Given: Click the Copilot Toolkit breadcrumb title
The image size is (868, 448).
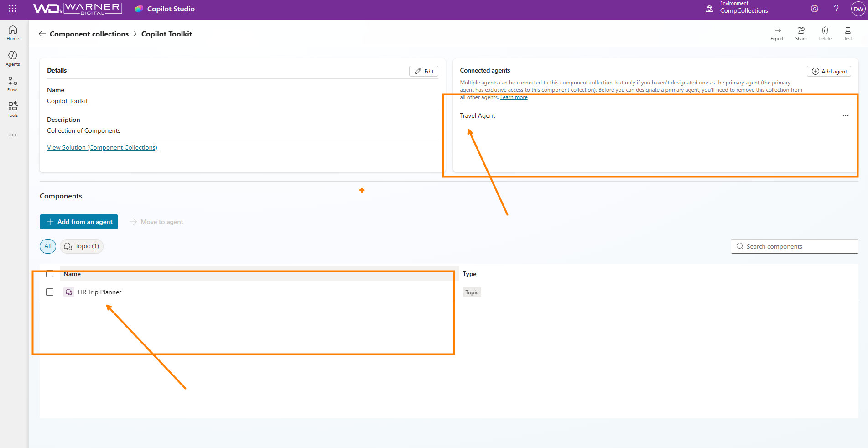Looking at the screenshot, I should [x=166, y=34].
